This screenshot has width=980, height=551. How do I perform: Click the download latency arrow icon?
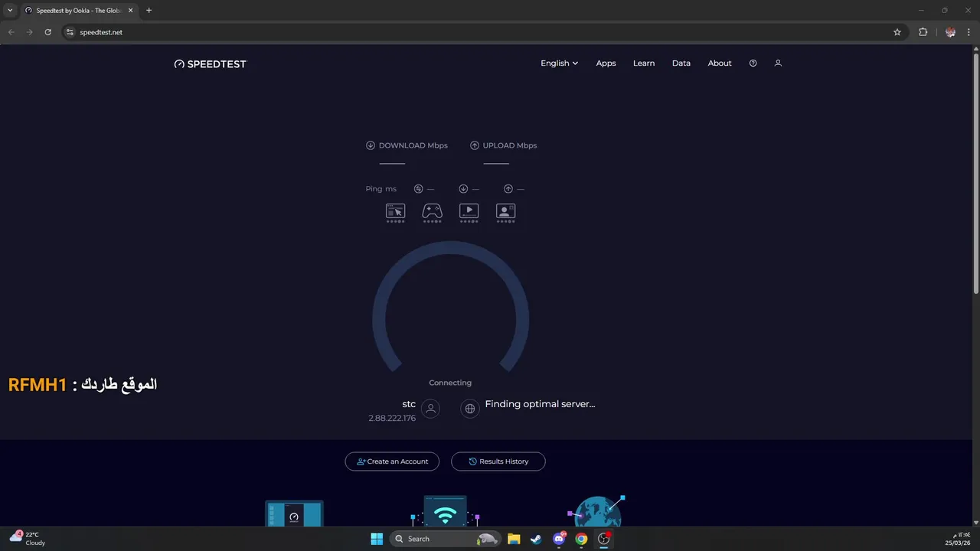coord(463,189)
